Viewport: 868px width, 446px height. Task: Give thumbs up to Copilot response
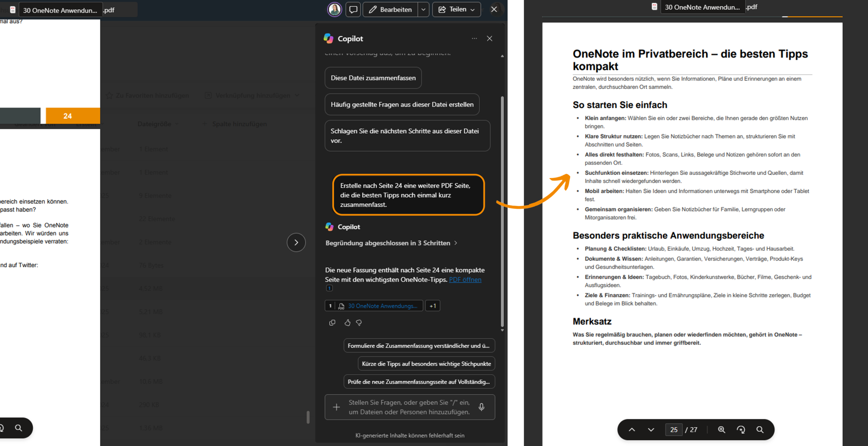347,322
